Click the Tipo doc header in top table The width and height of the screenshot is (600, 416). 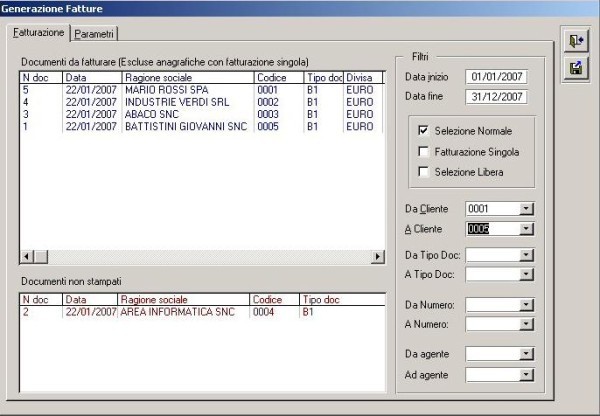point(324,78)
